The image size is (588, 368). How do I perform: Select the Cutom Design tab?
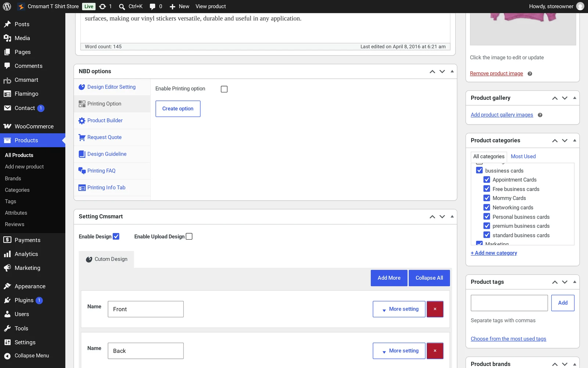click(x=107, y=259)
